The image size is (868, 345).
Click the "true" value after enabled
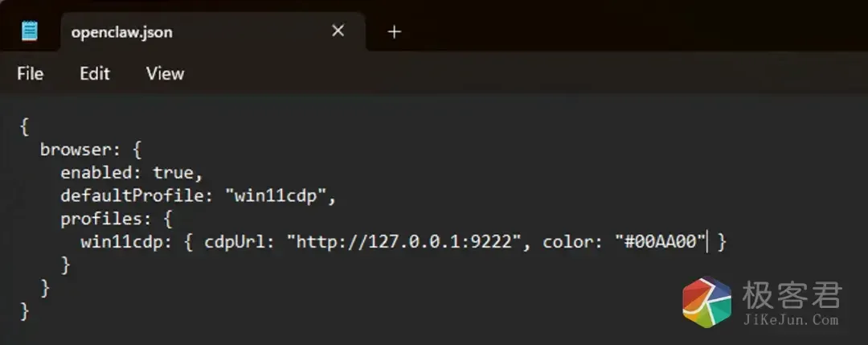click(173, 172)
